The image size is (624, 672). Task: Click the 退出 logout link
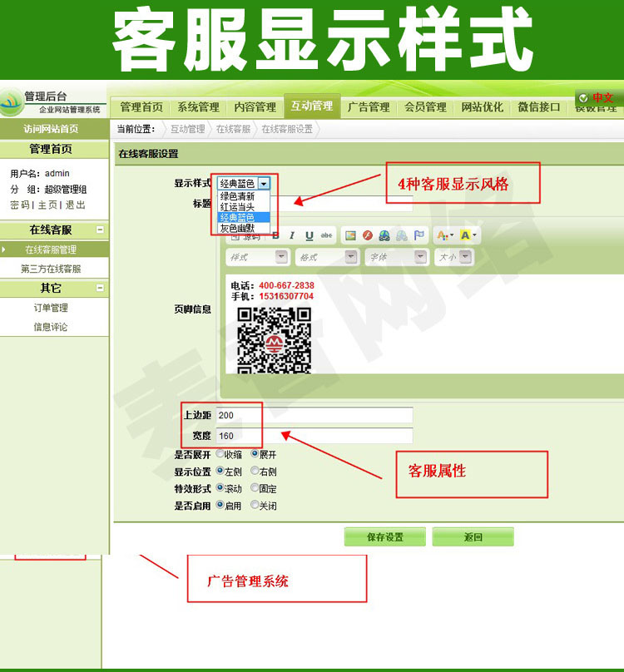pyautogui.click(x=76, y=205)
